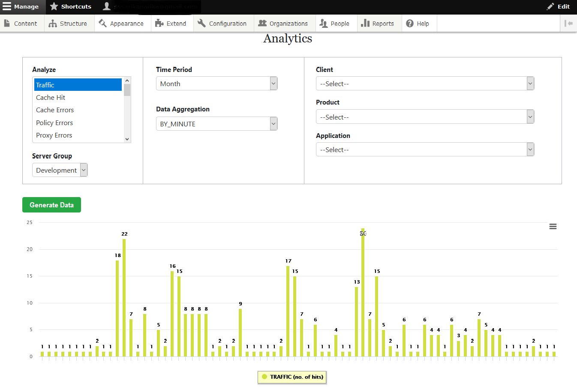The image size is (577, 392).
Task: Click the tallest bar labeled 24
Action: pos(363,296)
